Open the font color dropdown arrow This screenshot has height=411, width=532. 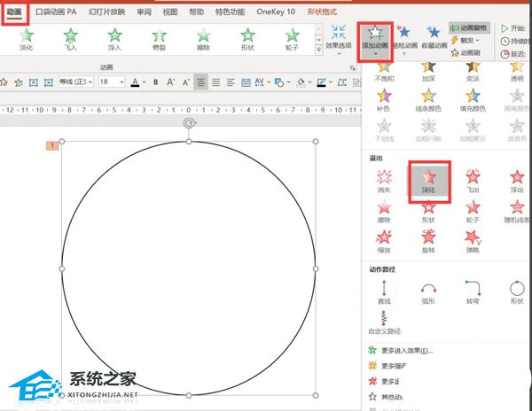tap(145, 82)
